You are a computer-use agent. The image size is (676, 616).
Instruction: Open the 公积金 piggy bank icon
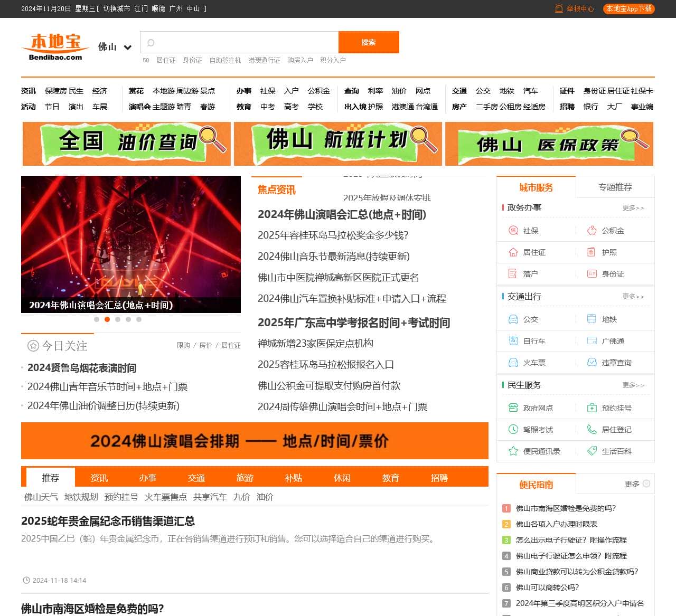click(x=591, y=231)
